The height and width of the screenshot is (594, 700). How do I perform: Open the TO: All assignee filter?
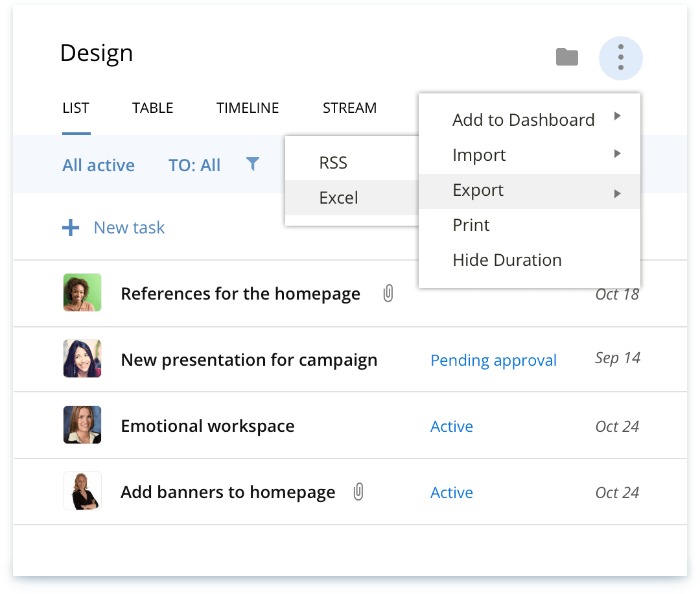194,165
